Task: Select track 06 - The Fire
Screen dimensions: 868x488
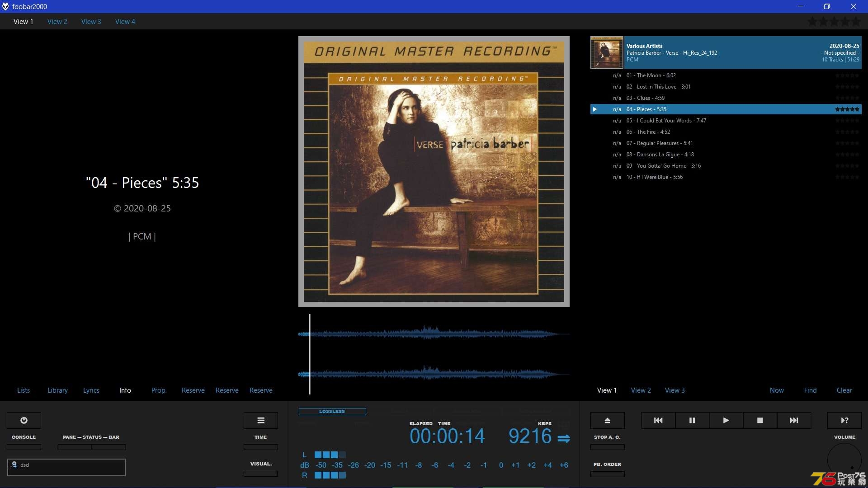Action: coord(726,132)
